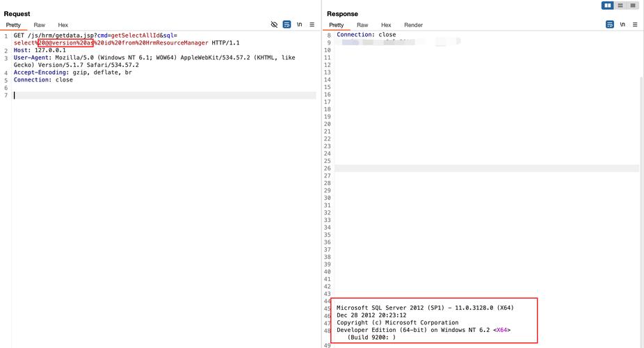Screen dimensions: 644x348
Task: Switch to Request Pretty tab
Action: pyautogui.click(x=13, y=25)
